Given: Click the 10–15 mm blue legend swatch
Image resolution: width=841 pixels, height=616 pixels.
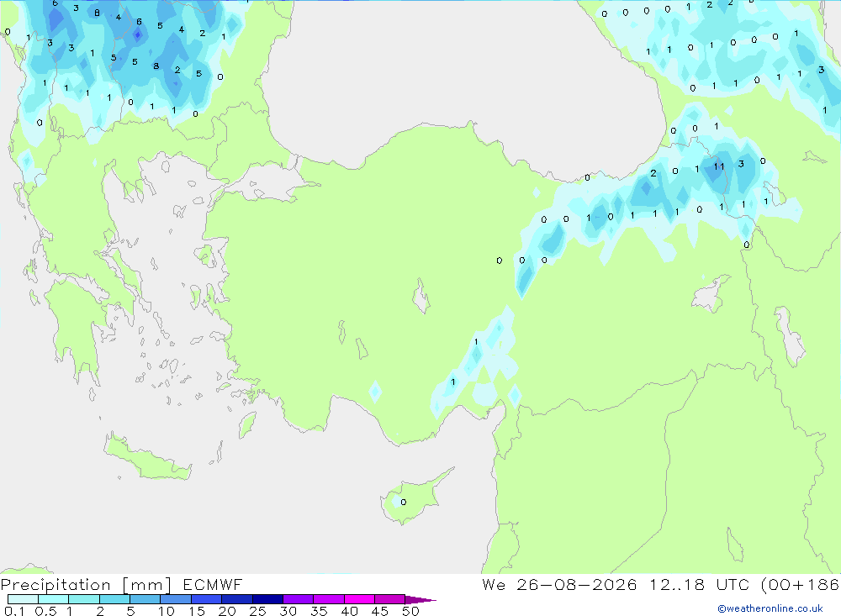Looking at the screenshot, I should [176, 599].
